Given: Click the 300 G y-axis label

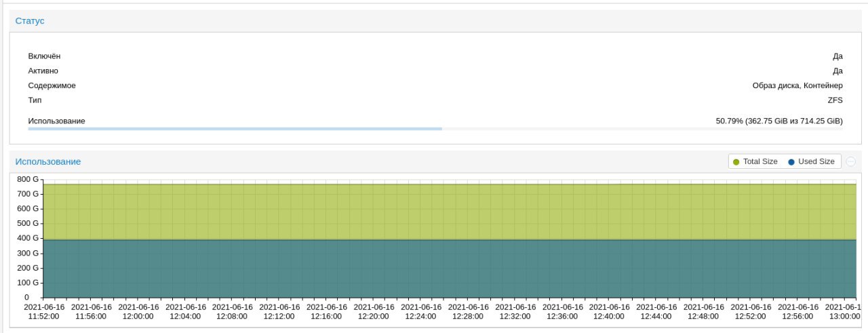Looking at the screenshot, I should [28, 253].
